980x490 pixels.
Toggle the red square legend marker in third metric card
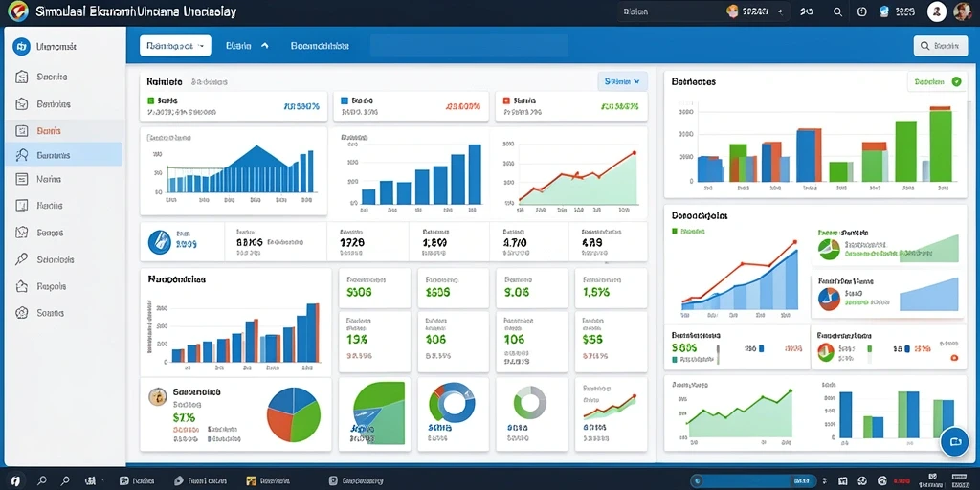pyautogui.click(x=505, y=100)
